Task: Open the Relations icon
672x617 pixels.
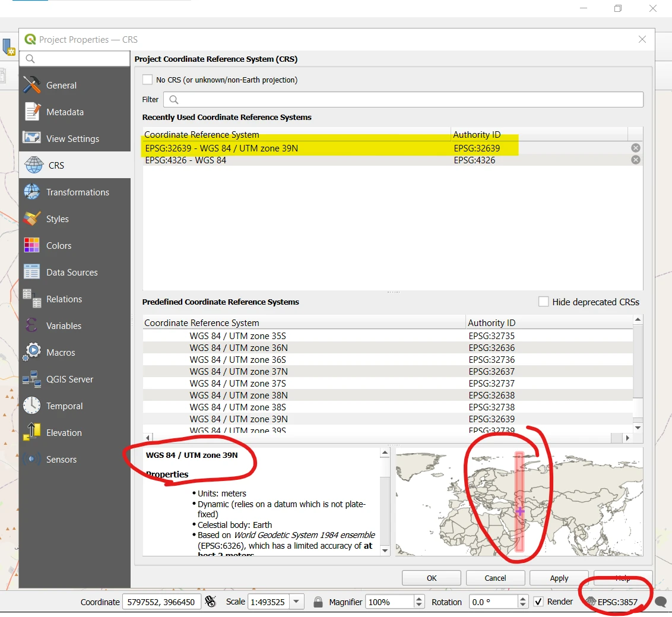Action: (x=31, y=299)
